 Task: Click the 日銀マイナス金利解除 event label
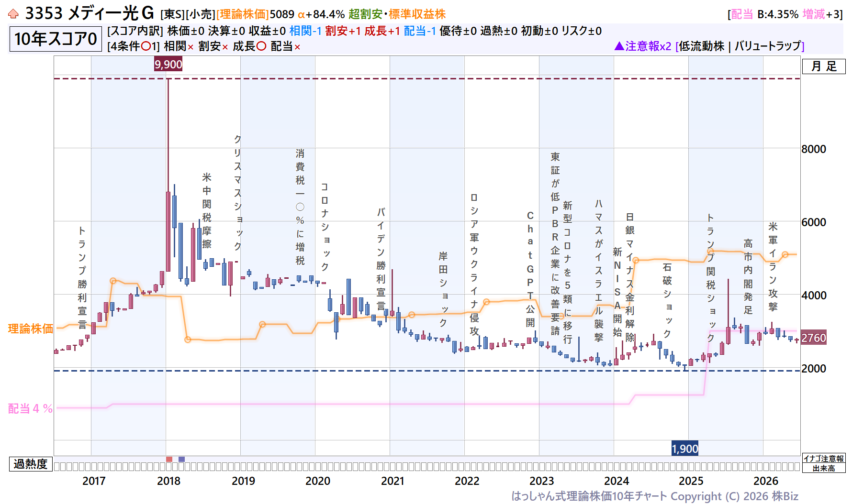pos(630,277)
